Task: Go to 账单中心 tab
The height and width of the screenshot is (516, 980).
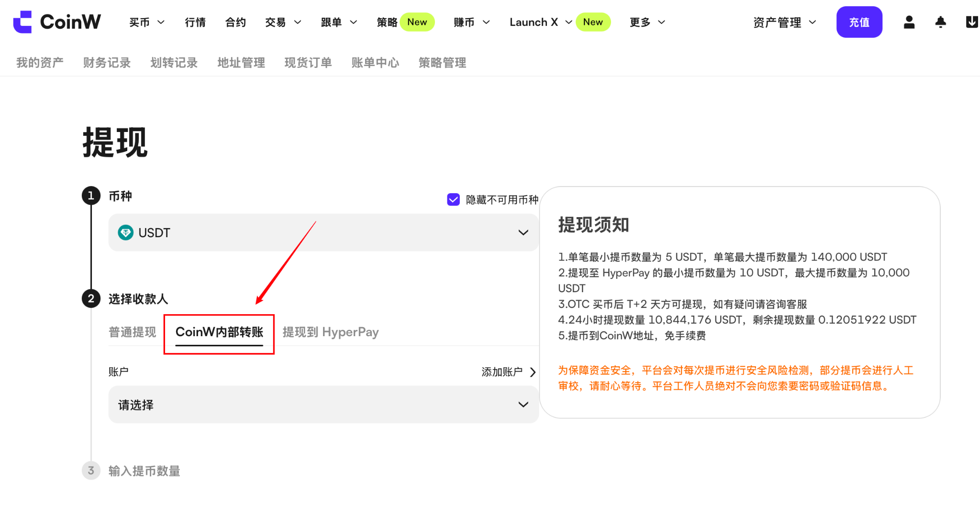Action: [x=375, y=63]
